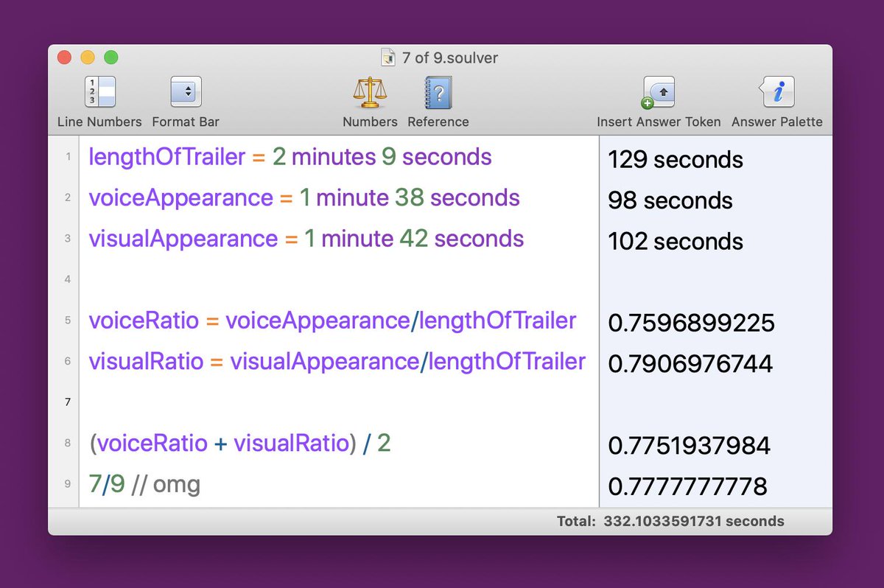Screen dimensions: 884x588
Task: Click the '(voiceRatio + visualRatio) / 2' line
Action: coord(239,444)
